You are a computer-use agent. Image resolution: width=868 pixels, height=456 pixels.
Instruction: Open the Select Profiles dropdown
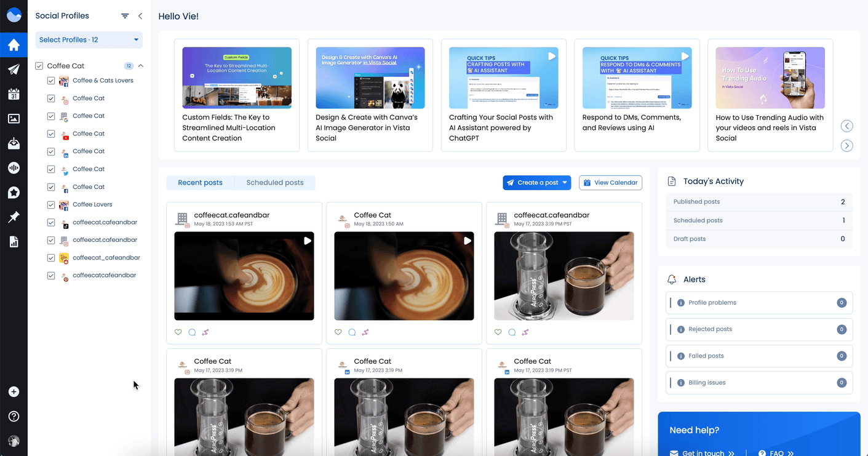(x=89, y=39)
